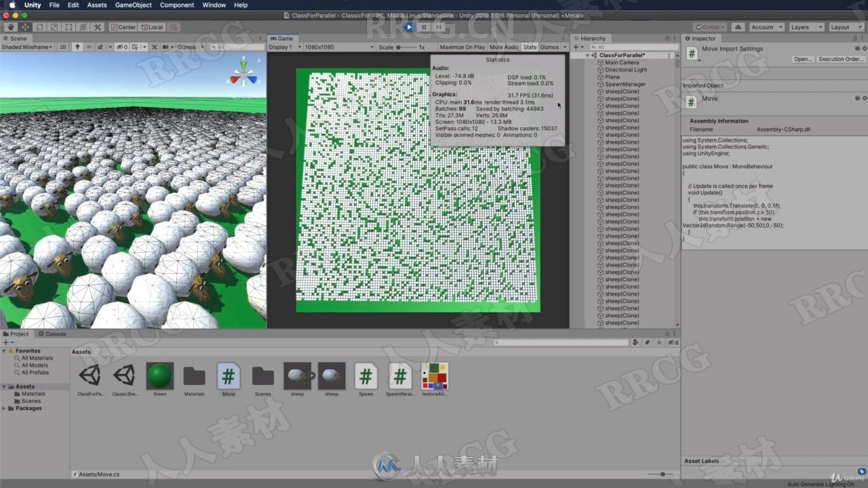Open the custom editor tools icon

click(x=97, y=27)
